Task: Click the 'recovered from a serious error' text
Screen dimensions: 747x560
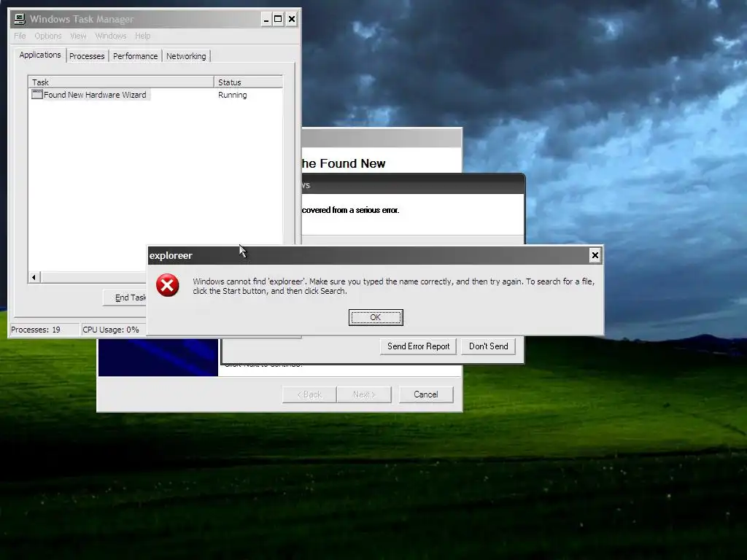Action: [351, 210]
